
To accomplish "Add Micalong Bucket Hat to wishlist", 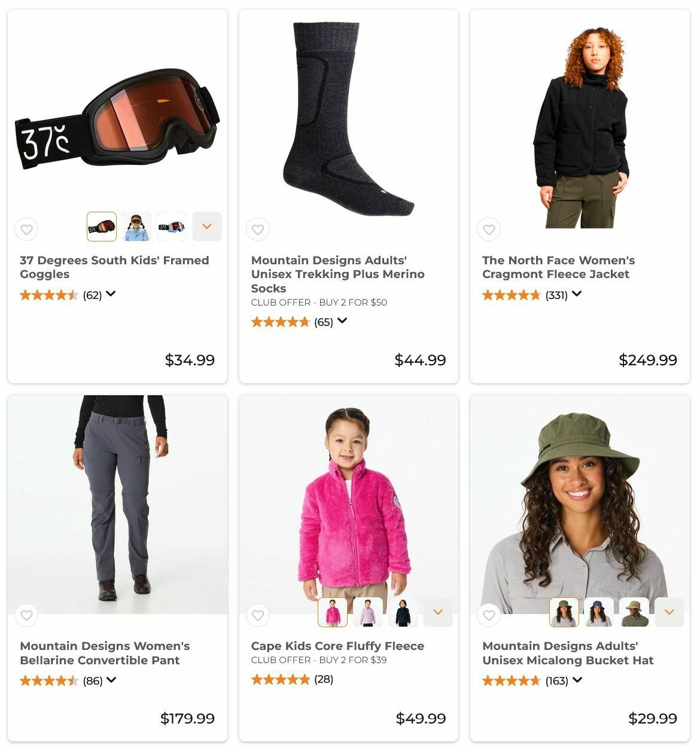I will click(x=489, y=615).
